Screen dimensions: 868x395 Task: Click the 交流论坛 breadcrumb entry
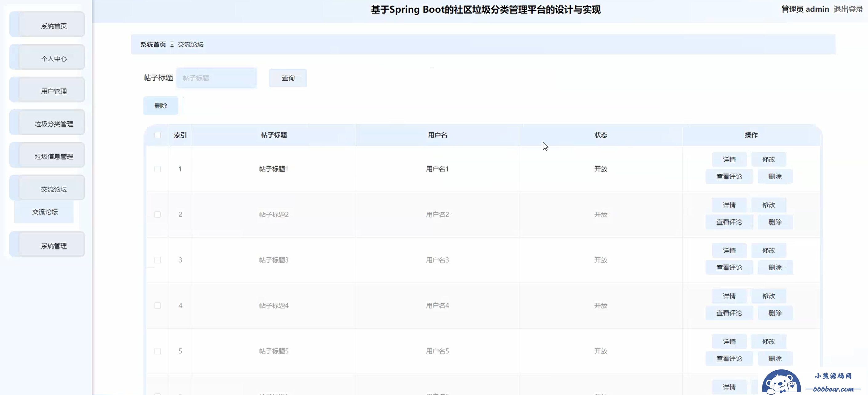point(191,45)
